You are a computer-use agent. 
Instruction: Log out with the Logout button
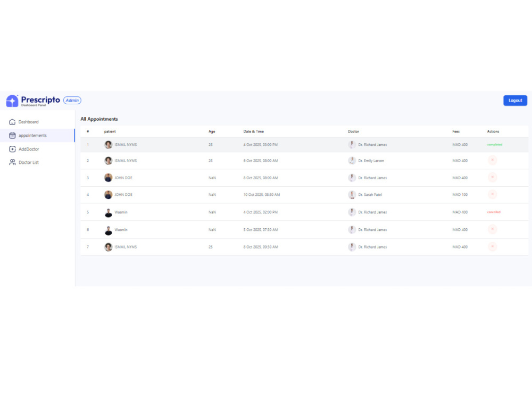[515, 101]
